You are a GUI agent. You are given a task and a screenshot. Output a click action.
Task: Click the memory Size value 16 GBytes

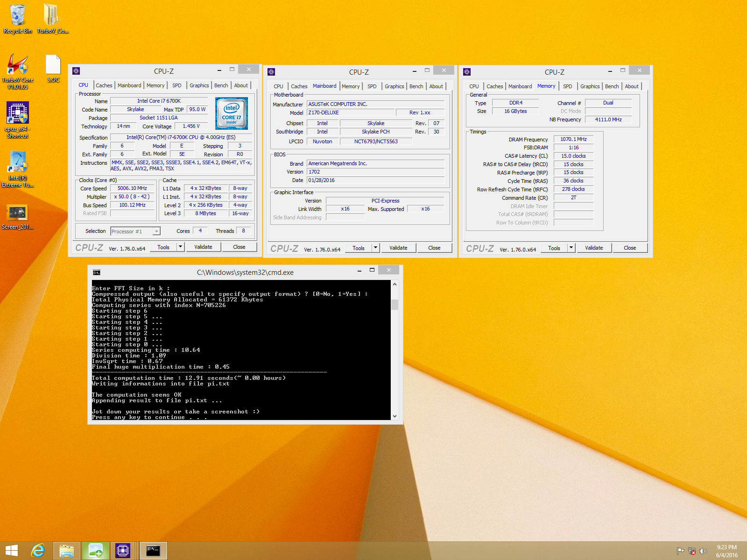coord(515,111)
